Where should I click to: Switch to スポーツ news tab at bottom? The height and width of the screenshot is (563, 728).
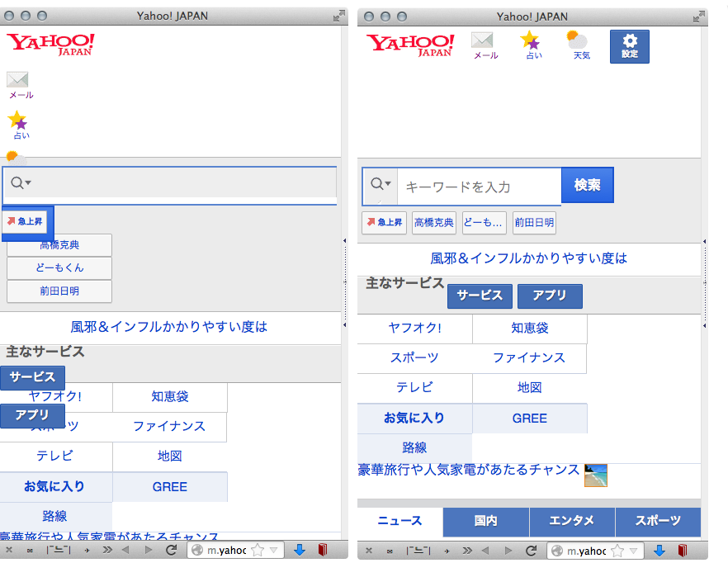[x=658, y=521]
